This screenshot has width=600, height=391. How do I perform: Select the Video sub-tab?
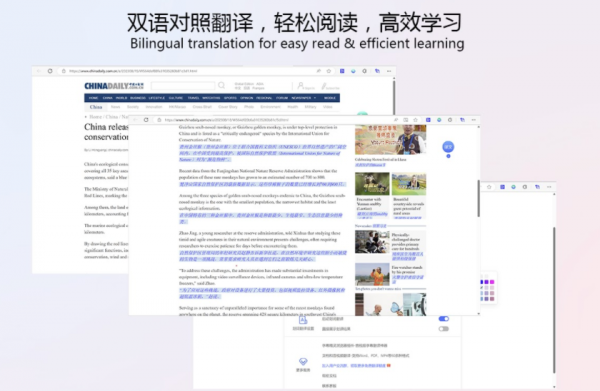click(x=328, y=107)
